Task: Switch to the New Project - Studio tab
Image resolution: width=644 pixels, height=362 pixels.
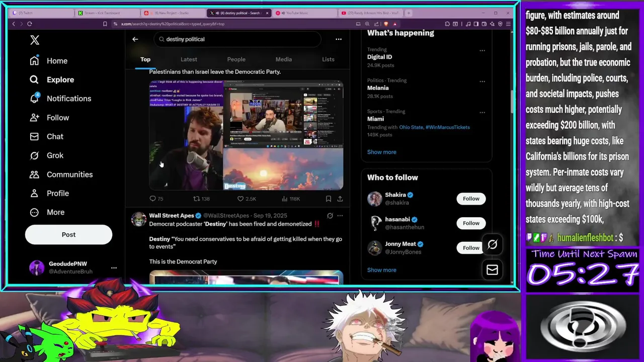Action: pyautogui.click(x=174, y=13)
